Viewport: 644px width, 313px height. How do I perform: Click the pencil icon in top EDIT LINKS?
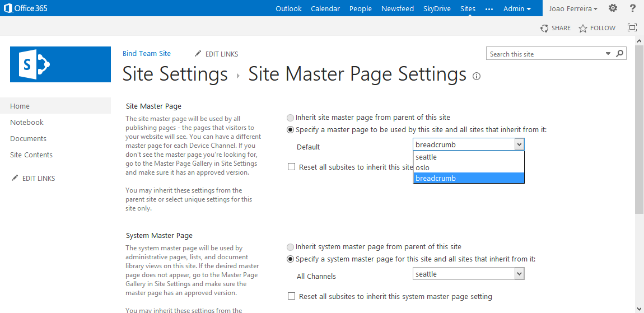pyautogui.click(x=198, y=54)
